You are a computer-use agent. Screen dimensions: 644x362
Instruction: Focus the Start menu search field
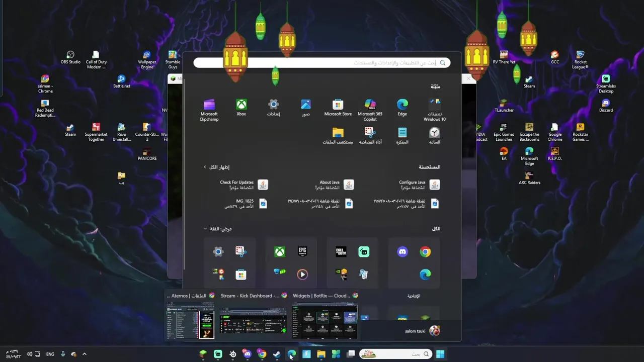[x=322, y=63]
